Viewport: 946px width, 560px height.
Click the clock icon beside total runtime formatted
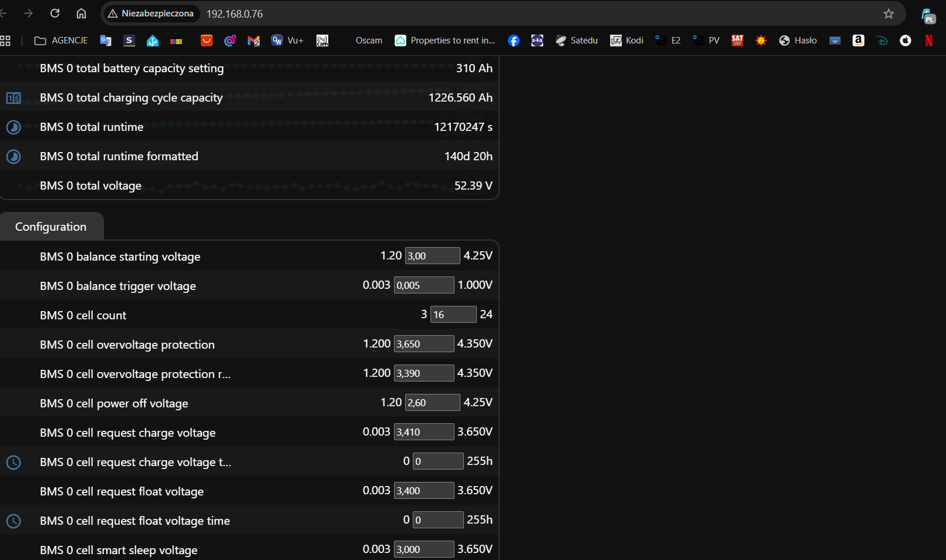(14, 157)
